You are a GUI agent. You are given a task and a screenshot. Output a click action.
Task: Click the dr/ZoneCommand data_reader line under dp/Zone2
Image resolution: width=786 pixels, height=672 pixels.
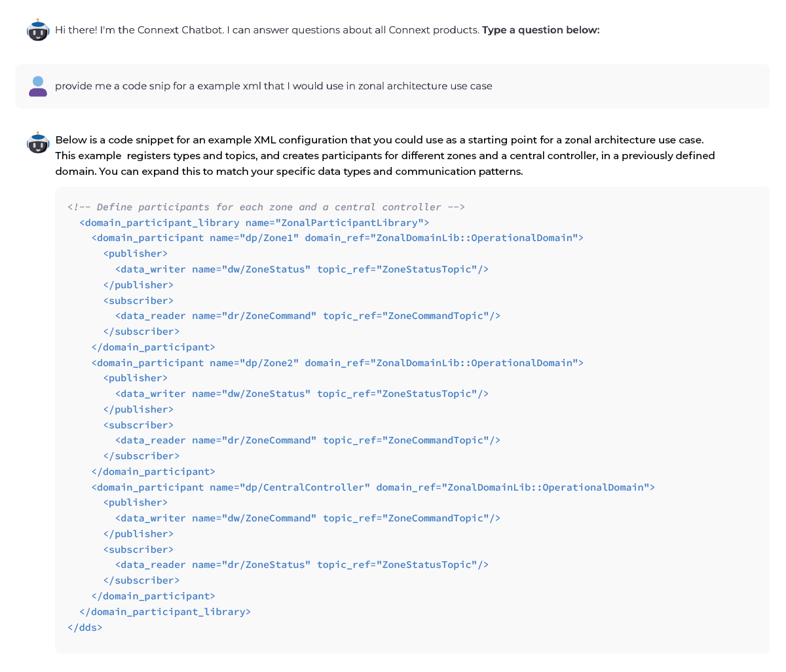click(307, 440)
